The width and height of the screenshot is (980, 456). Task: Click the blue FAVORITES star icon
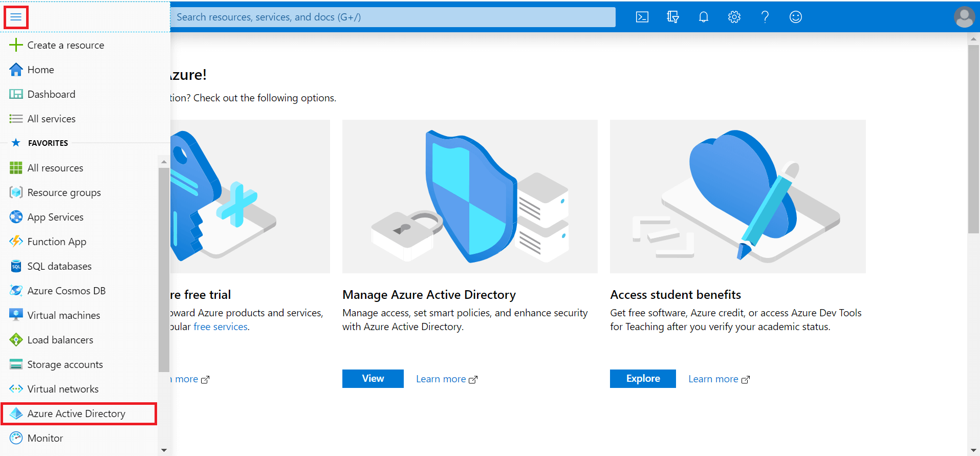point(16,143)
